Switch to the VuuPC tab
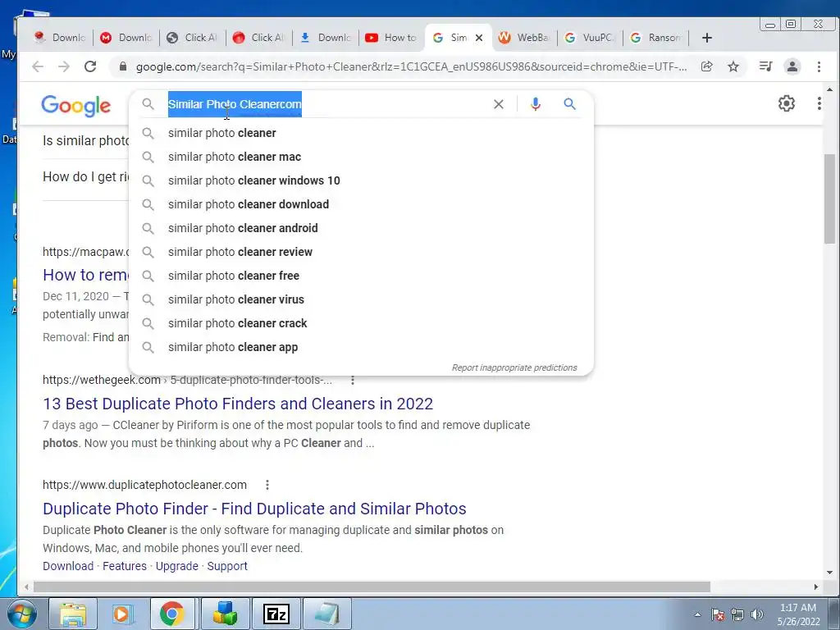Image resolution: width=840 pixels, height=630 pixels. point(591,38)
